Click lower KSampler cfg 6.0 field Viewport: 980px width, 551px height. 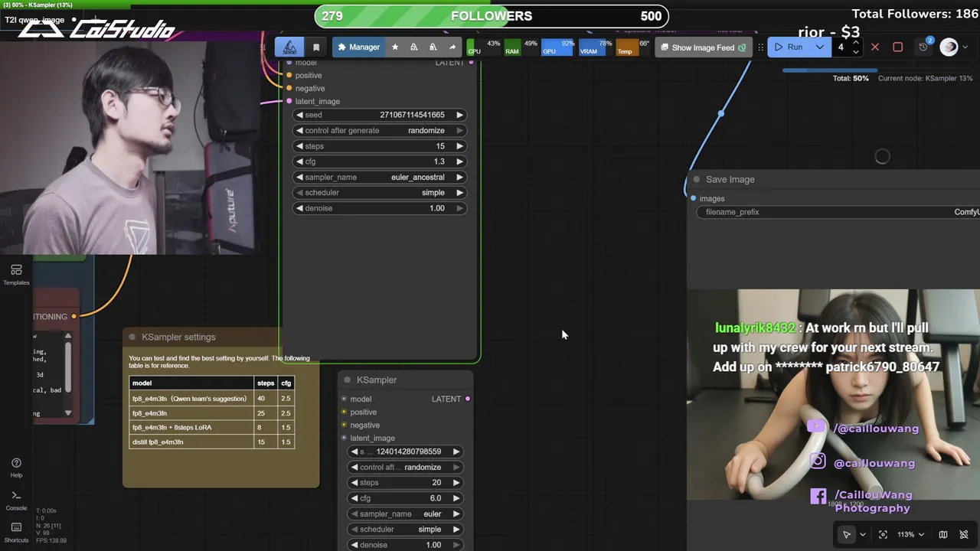point(406,498)
